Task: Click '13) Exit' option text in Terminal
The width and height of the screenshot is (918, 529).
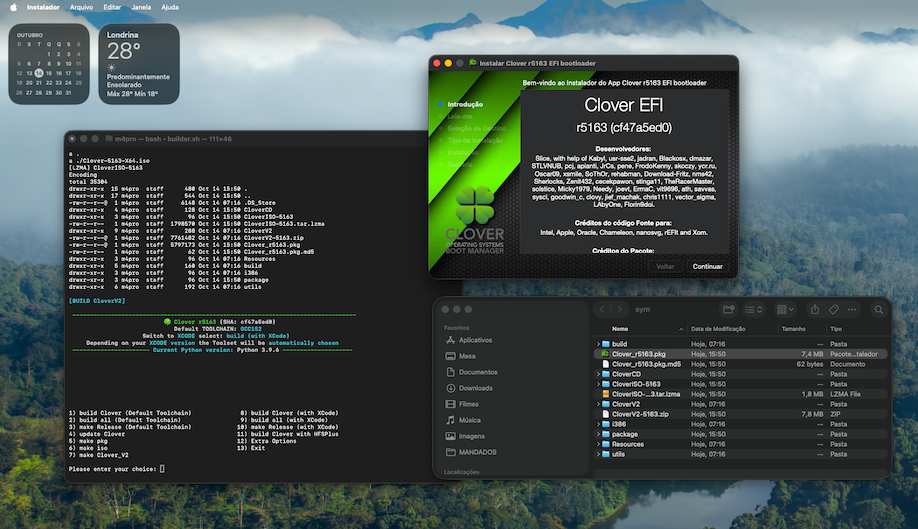Action: pyautogui.click(x=251, y=448)
